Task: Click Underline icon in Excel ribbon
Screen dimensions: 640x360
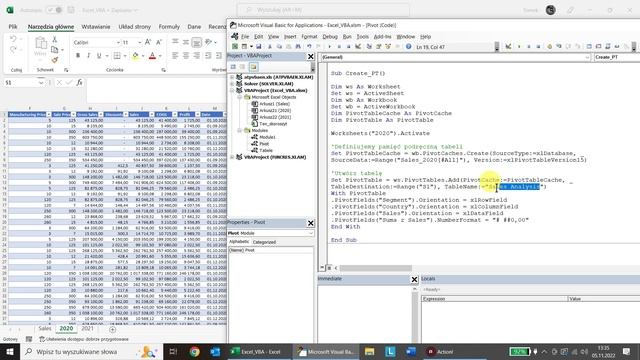Action: click(x=99, y=56)
